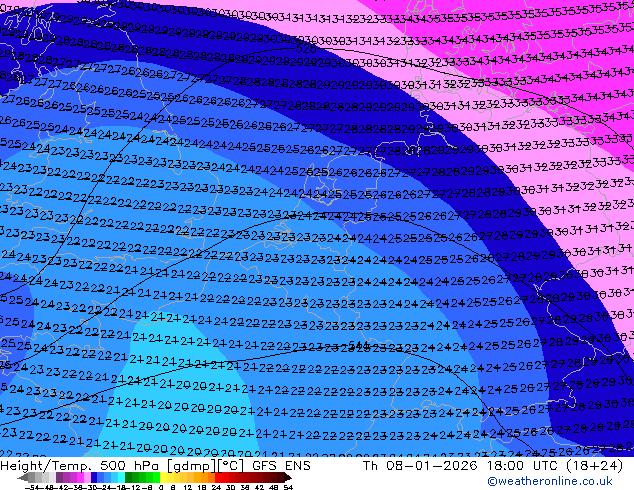Click the '18:00 UTC' valid time
The image size is (634, 490).
point(524,466)
